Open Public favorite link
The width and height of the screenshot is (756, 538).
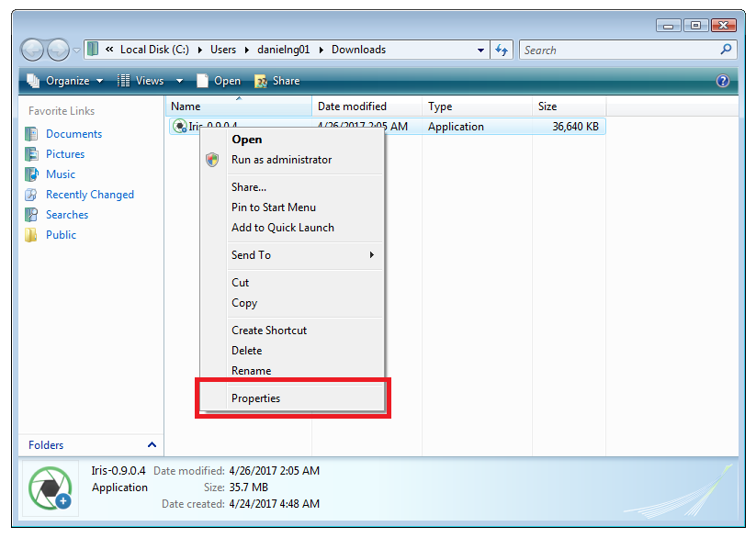(61, 235)
